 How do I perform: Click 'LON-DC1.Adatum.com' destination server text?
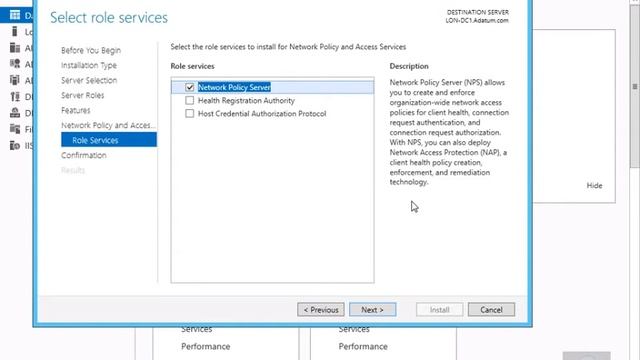tap(477, 20)
